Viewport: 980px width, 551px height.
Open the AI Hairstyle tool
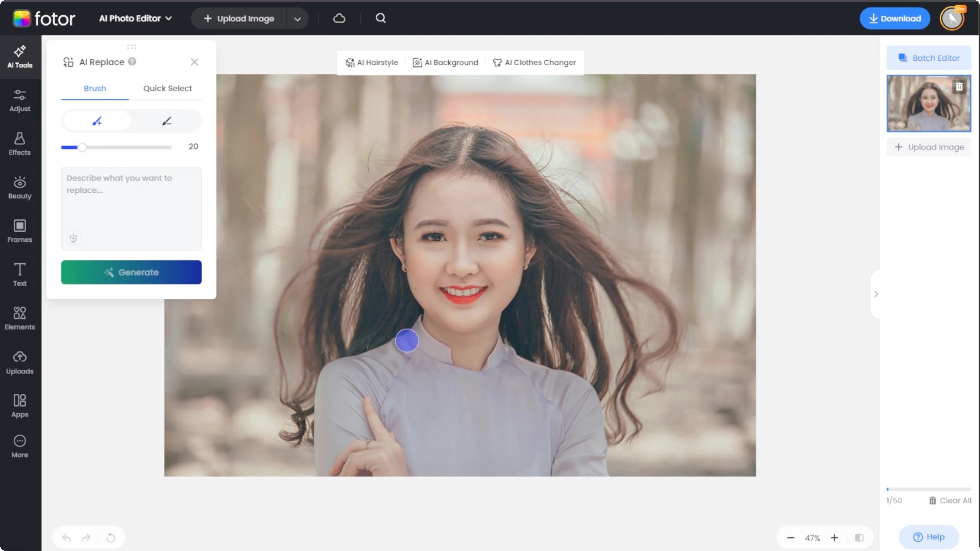[x=372, y=62]
